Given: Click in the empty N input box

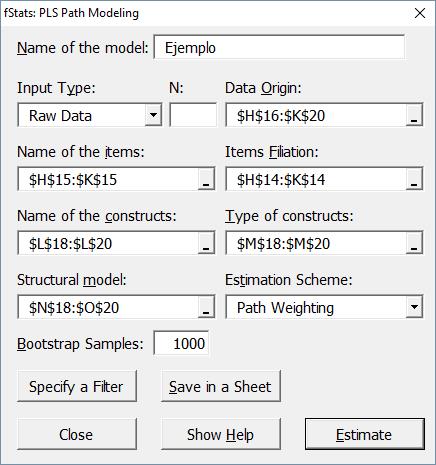Looking at the screenshot, I should tap(193, 115).
